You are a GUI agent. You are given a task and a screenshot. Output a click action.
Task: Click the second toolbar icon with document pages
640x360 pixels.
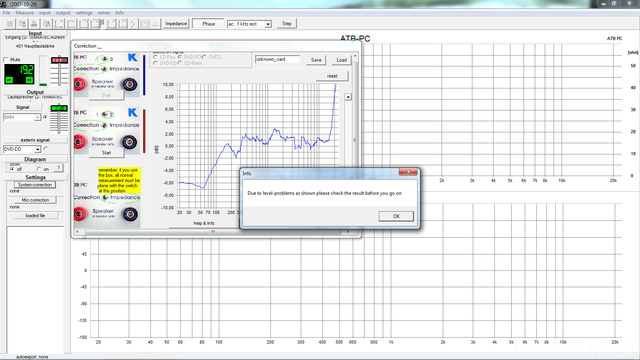point(22,24)
